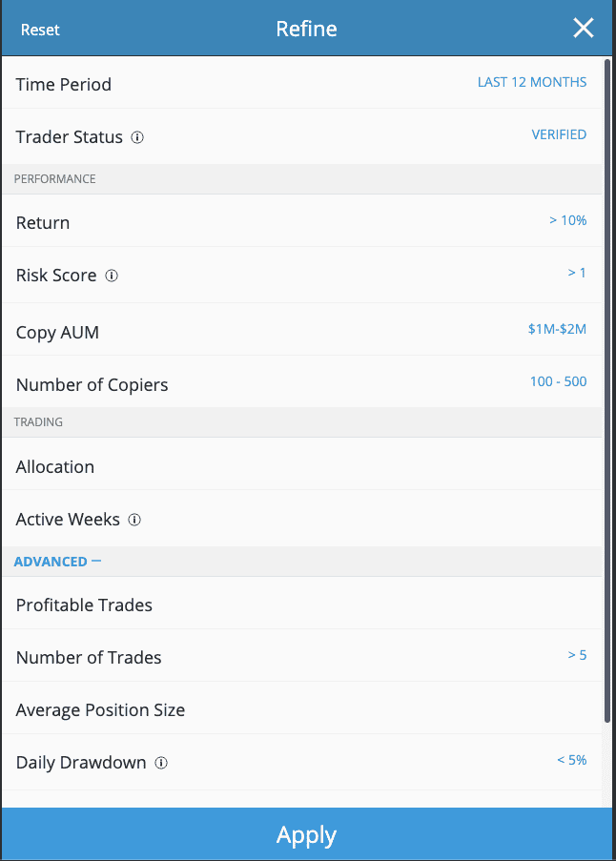Open the Time Period filter showing Last 12 Months
Image resolution: width=616 pixels, height=861 pixels.
pos(302,82)
